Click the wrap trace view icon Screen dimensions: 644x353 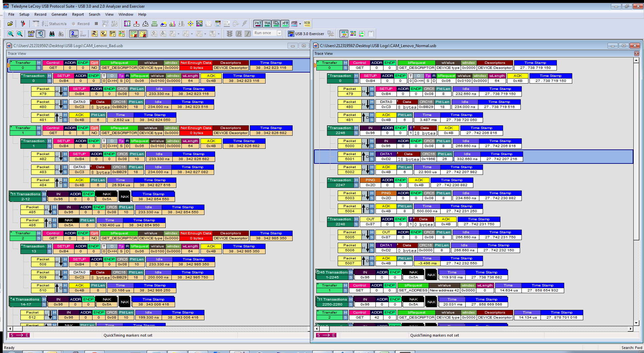click(x=40, y=34)
